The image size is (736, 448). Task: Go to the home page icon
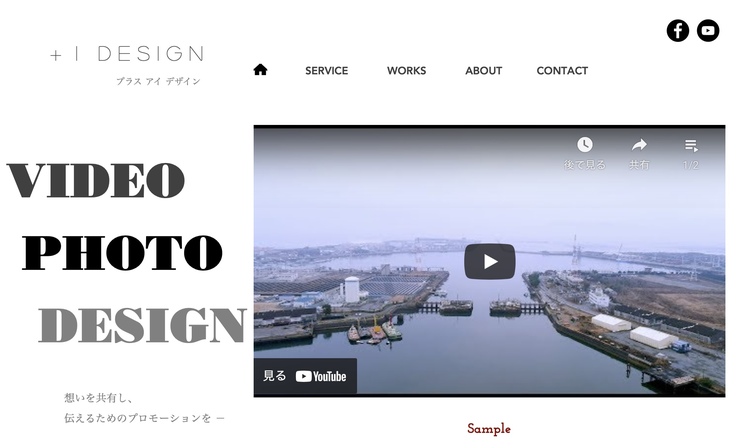[x=260, y=70]
